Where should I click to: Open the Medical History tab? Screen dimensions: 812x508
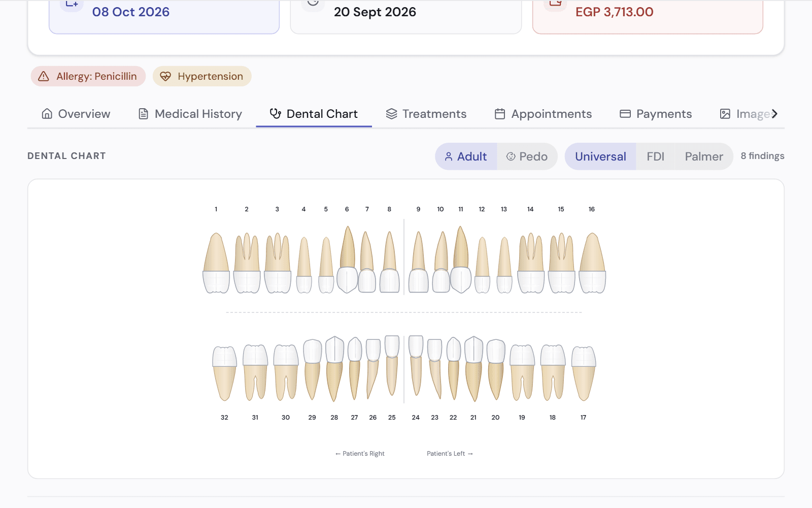[x=190, y=114]
